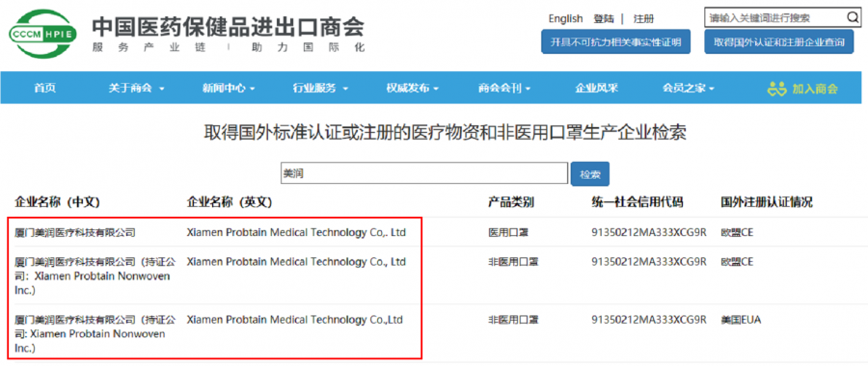Open the 注册 register link

point(644,19)
